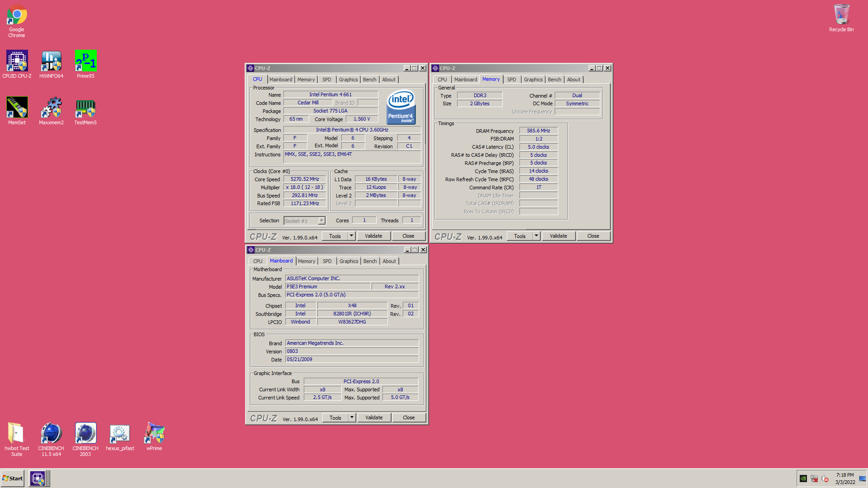Click Close in the Mainboard window
Viewport: 868px width, 488px height.
click(409, 418)
